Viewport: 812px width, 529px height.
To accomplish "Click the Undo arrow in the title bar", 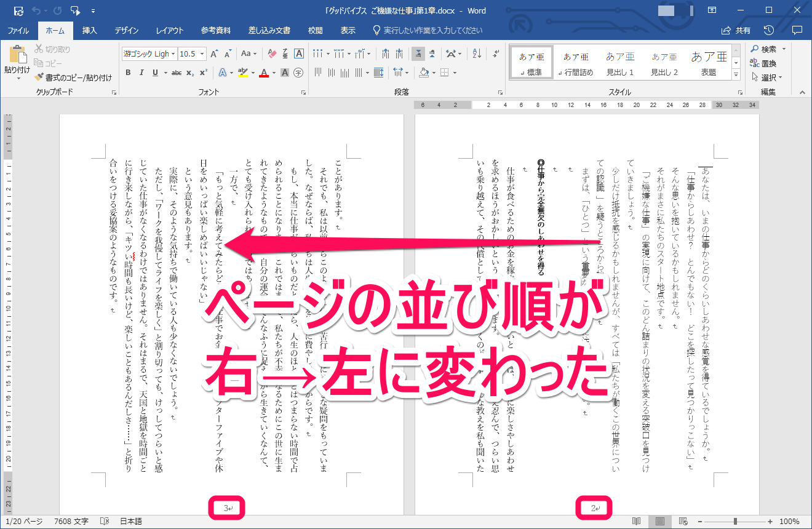I will point(36,10).
